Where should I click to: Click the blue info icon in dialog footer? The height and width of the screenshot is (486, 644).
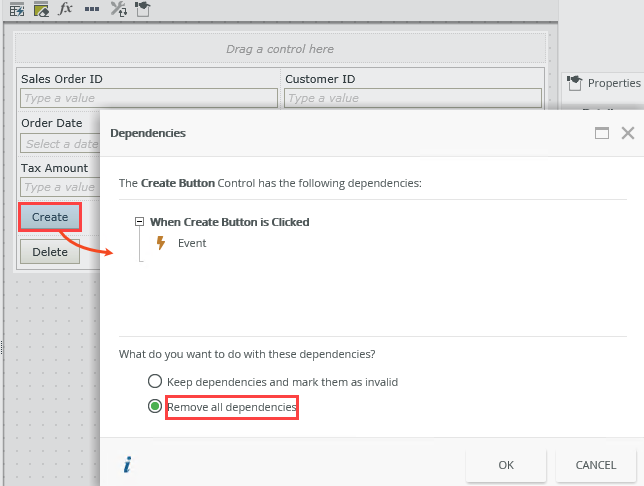pos(128,465)
